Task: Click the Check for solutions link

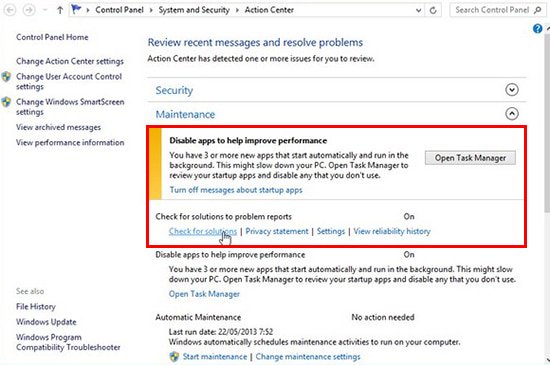Action: click(203, 231)
